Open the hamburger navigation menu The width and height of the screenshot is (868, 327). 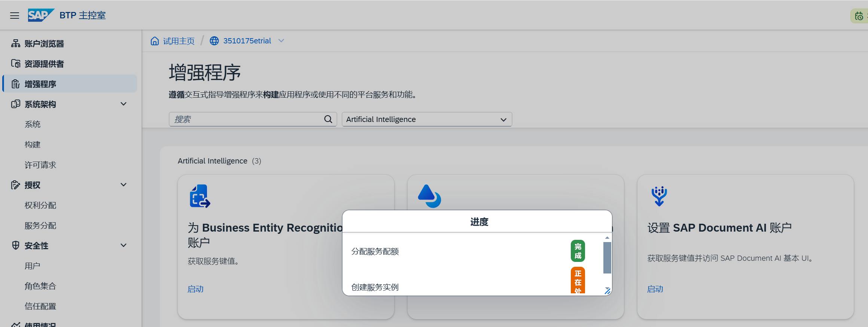click(15, 15)
